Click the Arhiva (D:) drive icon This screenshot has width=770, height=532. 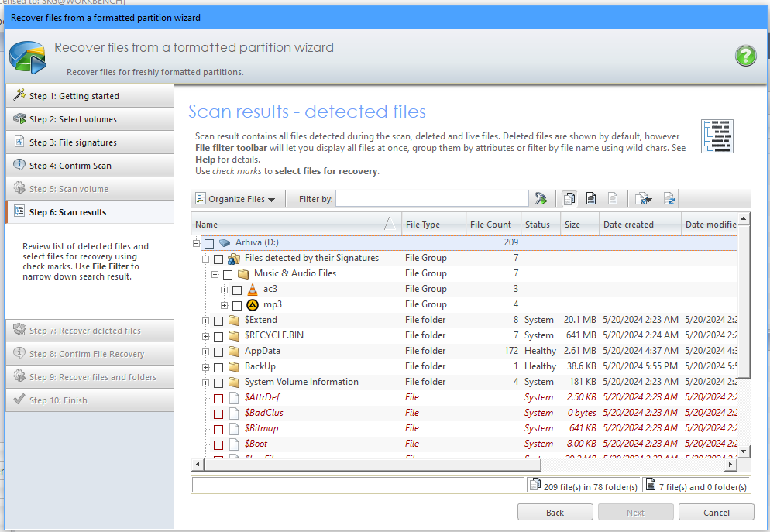pyautogui.click(x=225, y=242)
